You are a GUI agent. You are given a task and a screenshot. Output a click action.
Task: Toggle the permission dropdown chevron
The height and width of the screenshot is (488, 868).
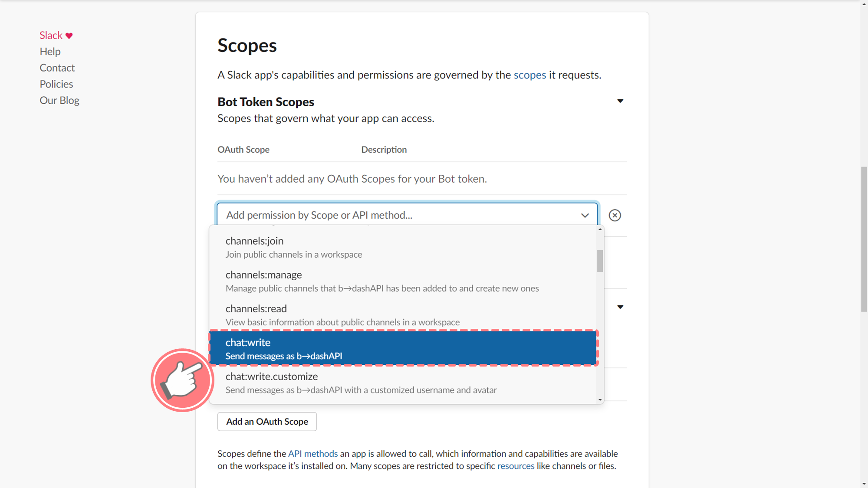click(x=585, y=215)
